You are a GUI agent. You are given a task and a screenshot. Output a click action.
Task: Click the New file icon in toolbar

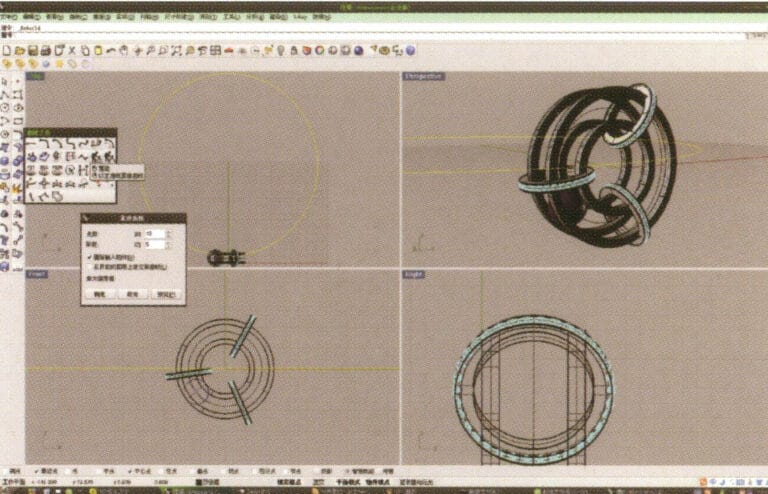tap(7, 50)
